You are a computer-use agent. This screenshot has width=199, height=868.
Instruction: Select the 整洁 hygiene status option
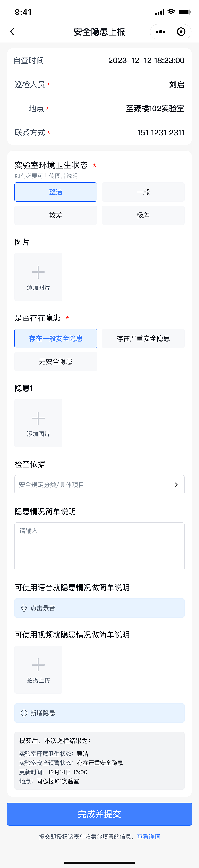(x=56, y=192)
